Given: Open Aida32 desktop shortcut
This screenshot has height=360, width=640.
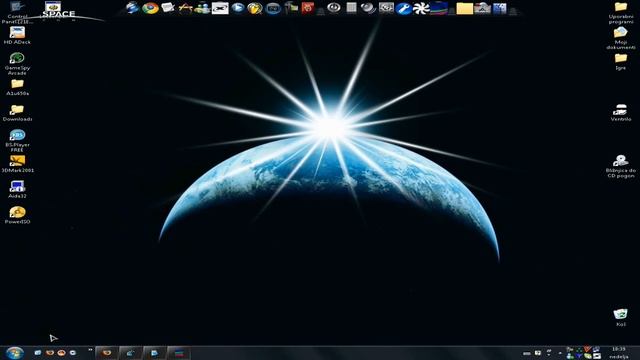Looking at the screenshot, I should point(17,189).
